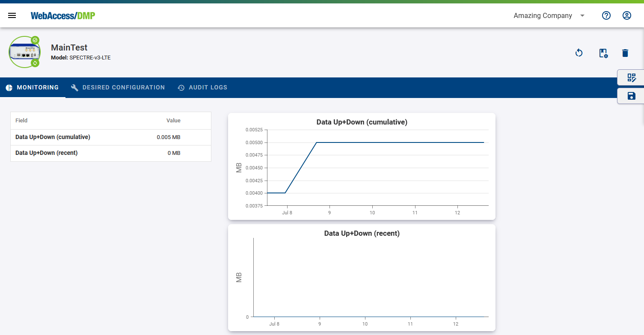
Task: Click the 0.005 MB value cell
Action: pos(169,137)
